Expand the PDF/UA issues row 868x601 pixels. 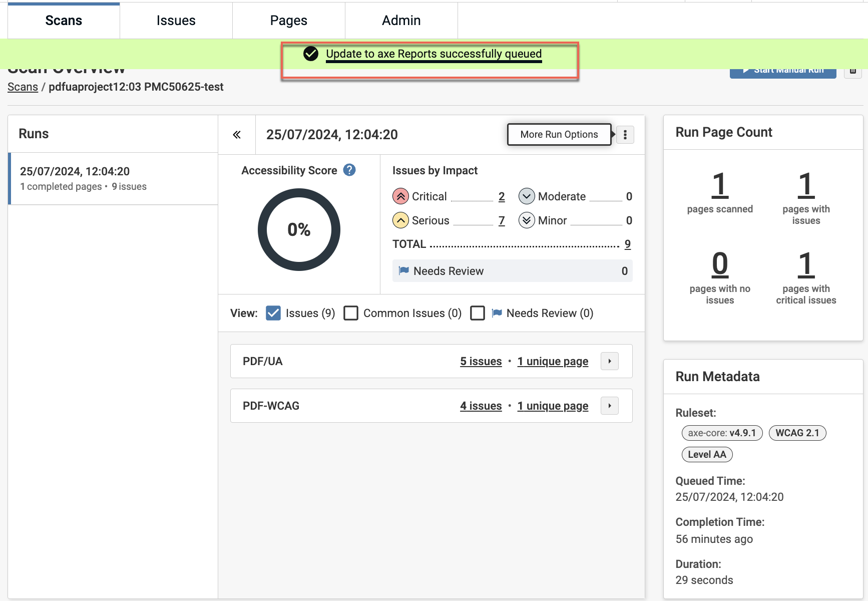[609, 361]
